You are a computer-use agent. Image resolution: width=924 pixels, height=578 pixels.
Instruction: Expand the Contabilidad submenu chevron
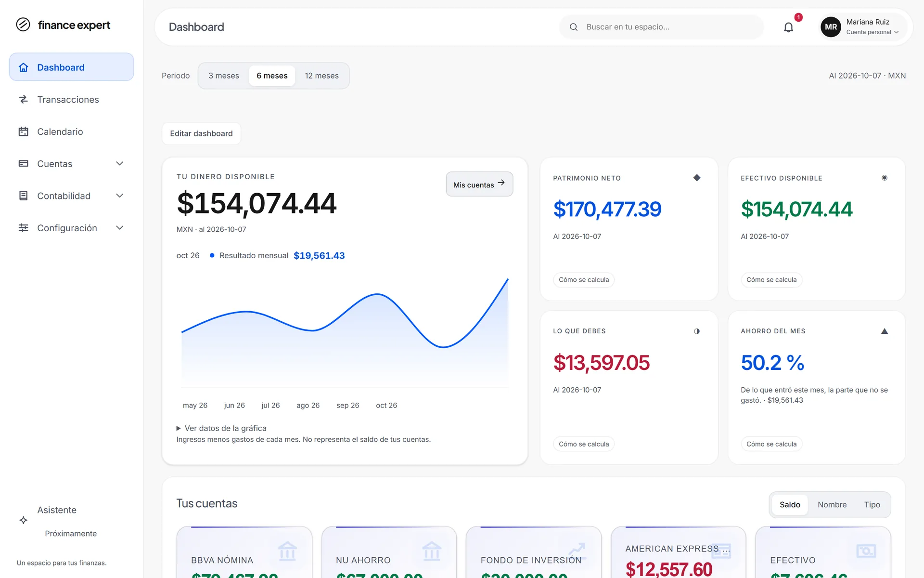coord(120,196)
